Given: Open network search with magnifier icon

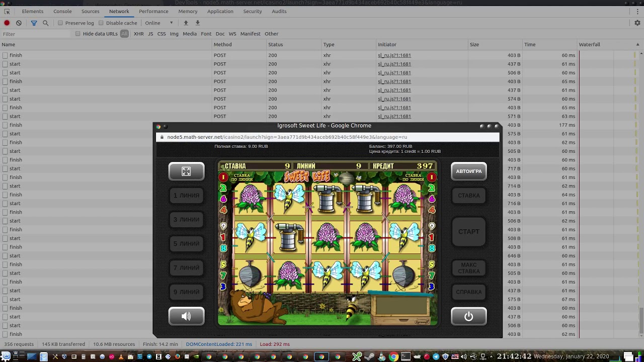Looking at the screenshot, I should pyautogui.click(x=45, y=23).
